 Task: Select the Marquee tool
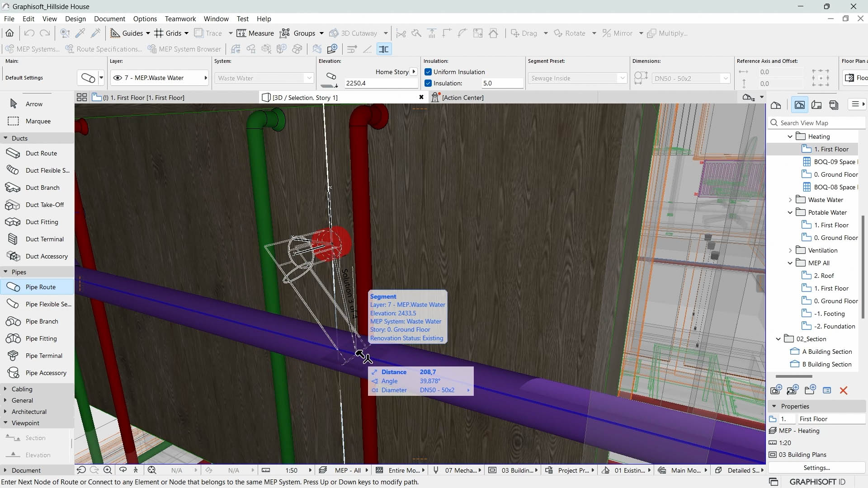(x=37, y=121)
